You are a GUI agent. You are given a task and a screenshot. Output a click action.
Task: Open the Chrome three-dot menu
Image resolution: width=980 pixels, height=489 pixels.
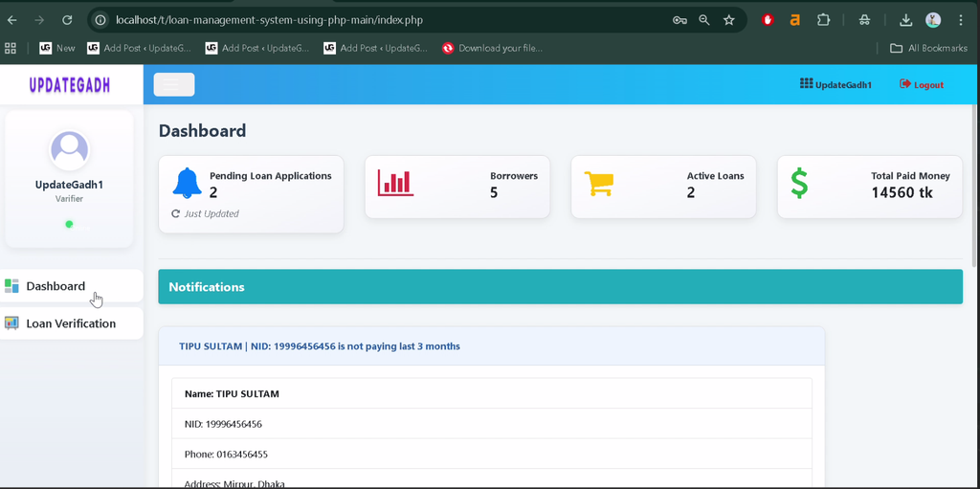[x=961, y=20]
